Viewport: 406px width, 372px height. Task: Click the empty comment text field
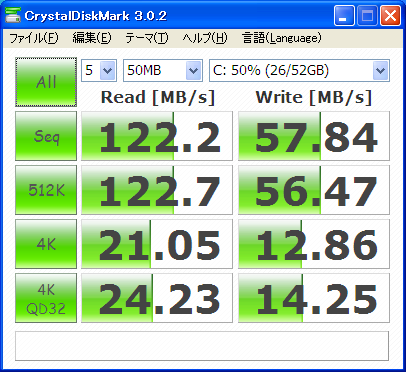pyautogui.click(x=202, y=346)
